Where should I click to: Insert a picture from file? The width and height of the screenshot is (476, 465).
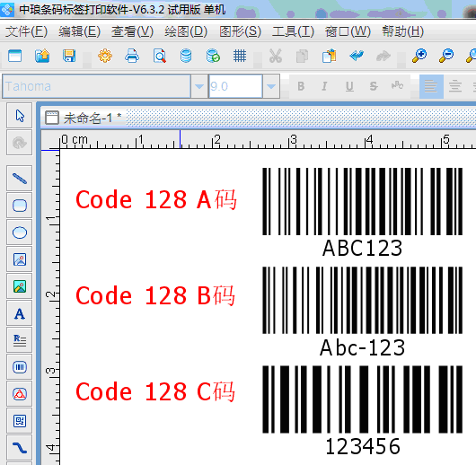pyautogui.click(x=20, y=259)
